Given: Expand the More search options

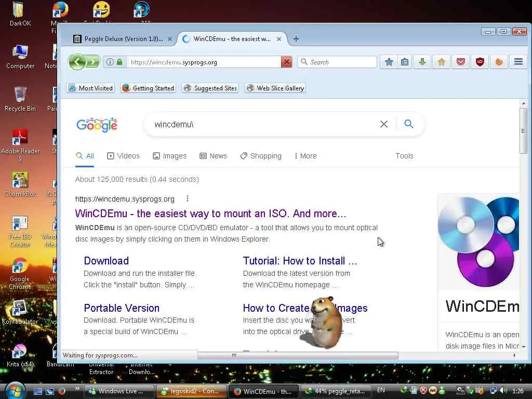Looking at the screenshot, I should (305, 156).
